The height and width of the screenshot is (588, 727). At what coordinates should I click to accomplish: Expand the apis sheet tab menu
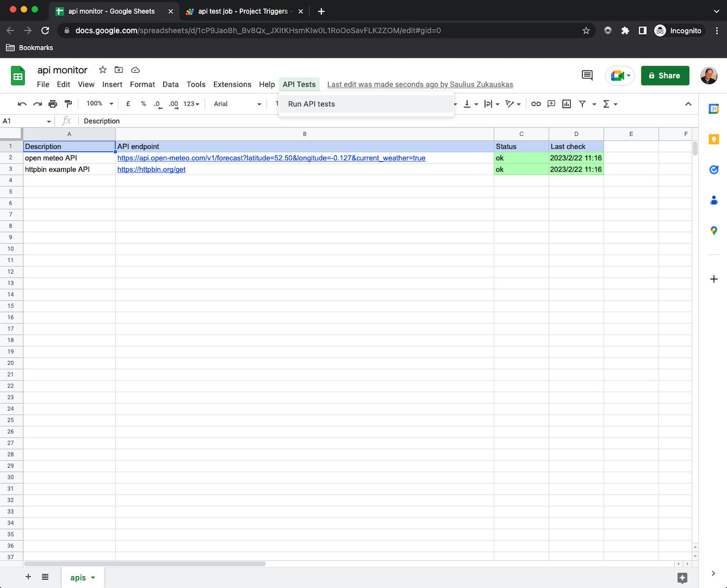[x=93, y=577]
